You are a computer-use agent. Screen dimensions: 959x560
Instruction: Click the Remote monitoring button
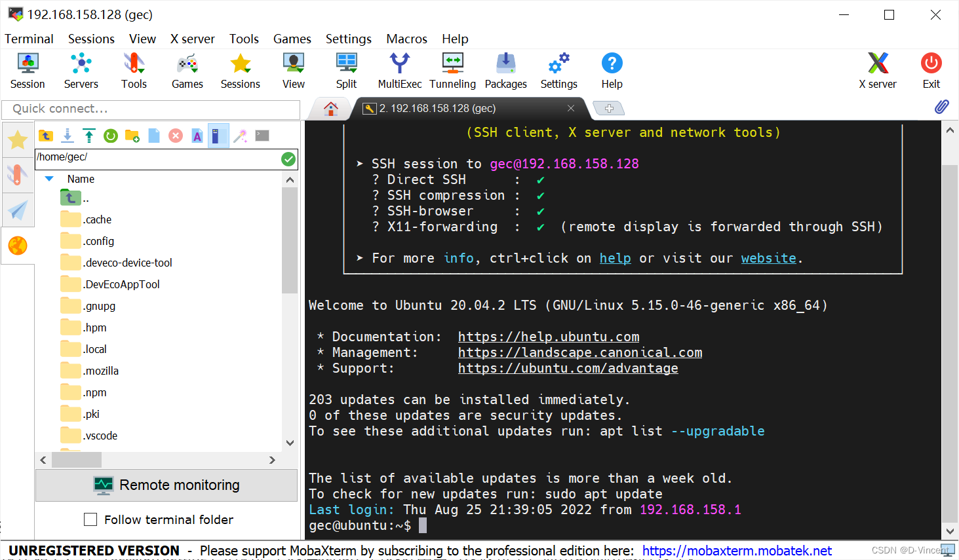pyautogui.click(x=166, y=485)
